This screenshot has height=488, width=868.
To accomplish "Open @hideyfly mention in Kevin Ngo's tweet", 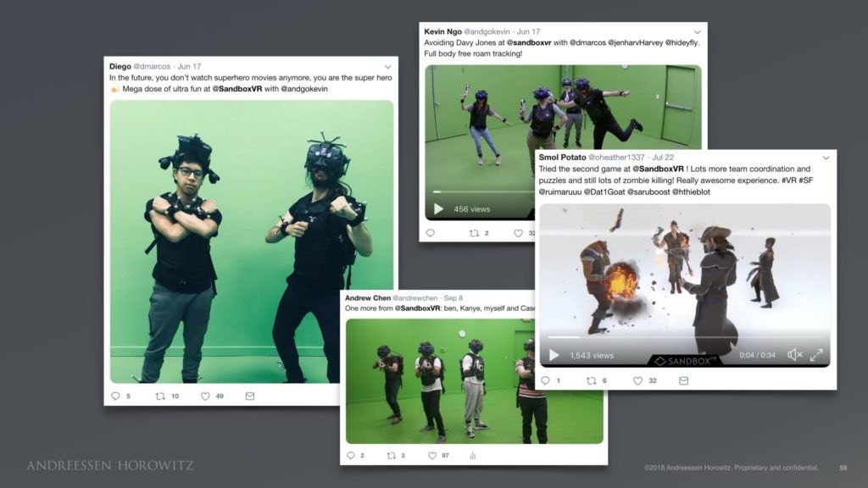I will [x=682, y=42].
